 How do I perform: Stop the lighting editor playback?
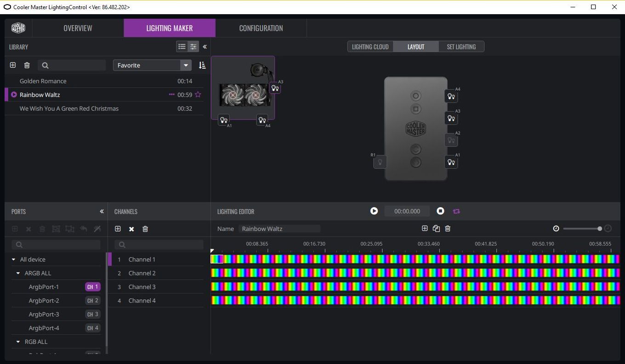(x=440, y=211)
